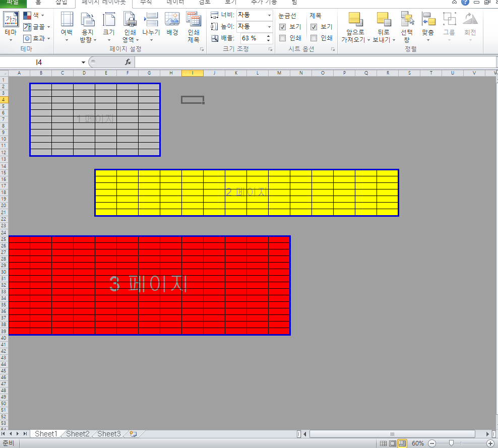Click the fx insert function icon
The image size is (498, 448).
[x=128, y=62]
